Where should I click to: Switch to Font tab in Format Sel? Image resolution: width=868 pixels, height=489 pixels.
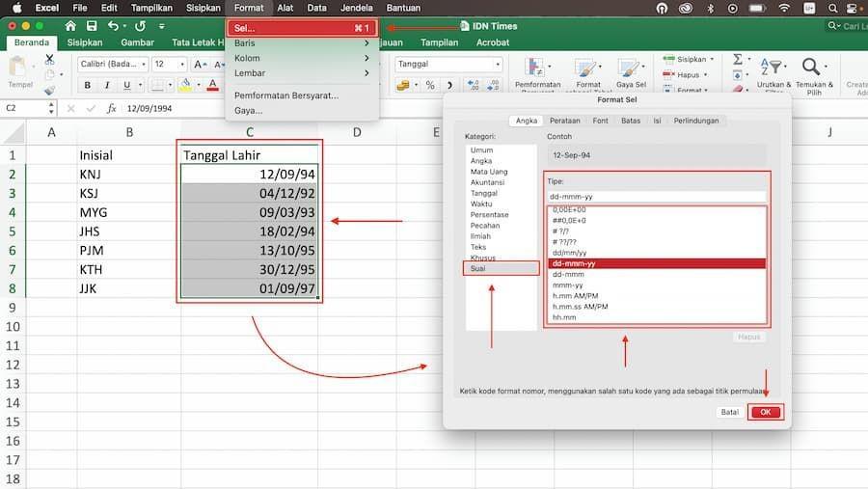[600, 121]
